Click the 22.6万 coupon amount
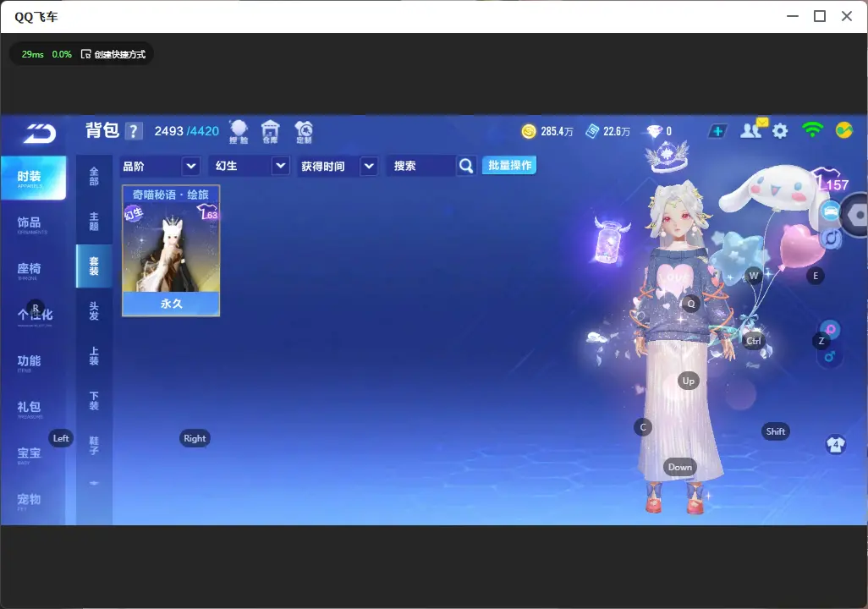 tap(617, 131)
